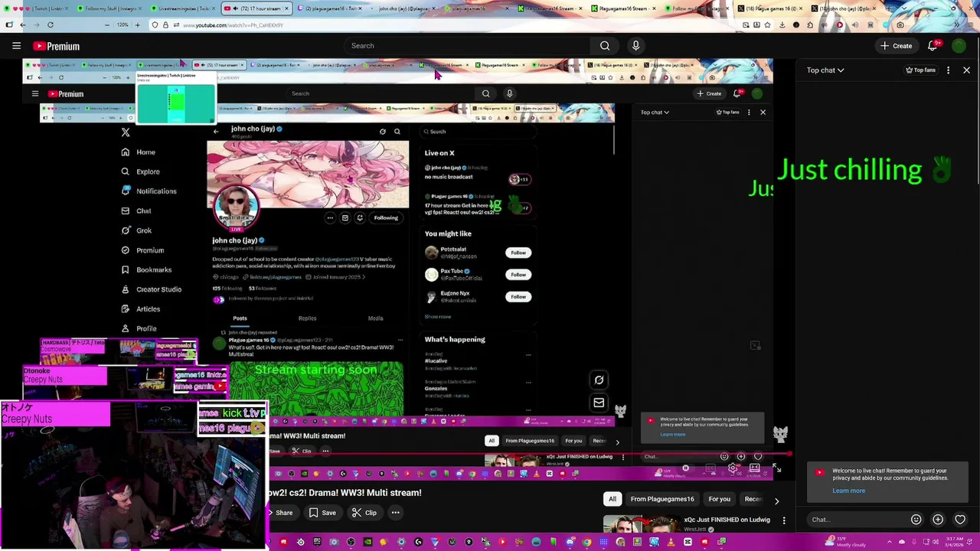Click the browser address bar URL
The width and height of the screenshot is (980, 551).
(234, 25)
